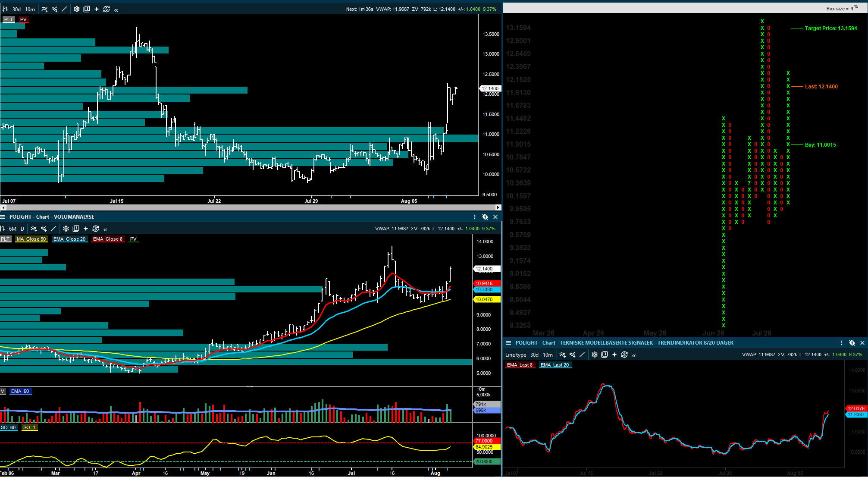Change the 30d period in TRENDINDIKATOR toolbar
The image size is (868, 477).
(x=534, y=355)
